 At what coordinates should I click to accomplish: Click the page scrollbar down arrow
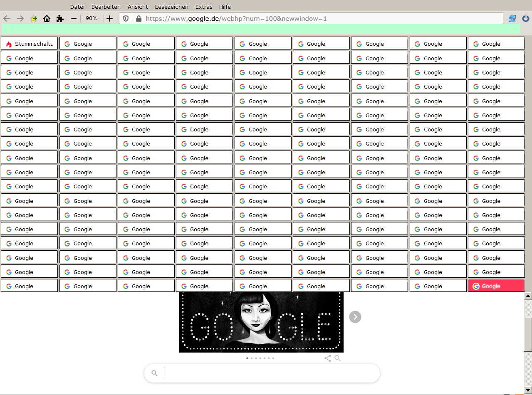[528, 390]
